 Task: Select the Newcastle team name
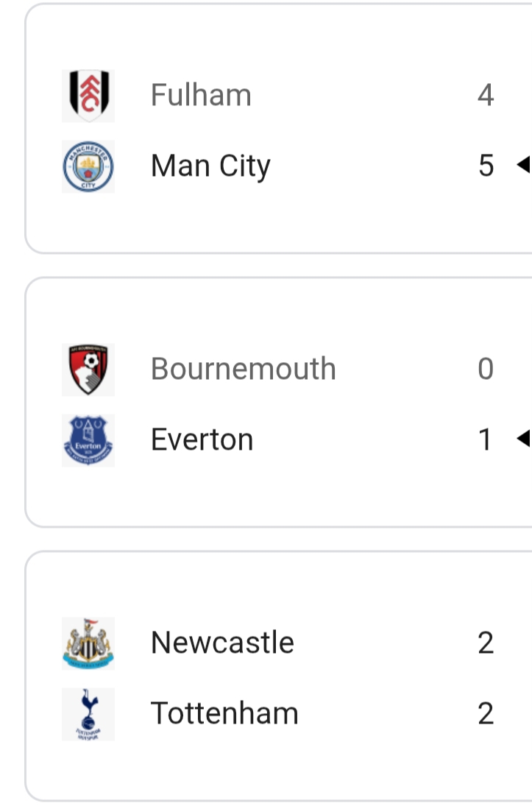coord(222,643)
